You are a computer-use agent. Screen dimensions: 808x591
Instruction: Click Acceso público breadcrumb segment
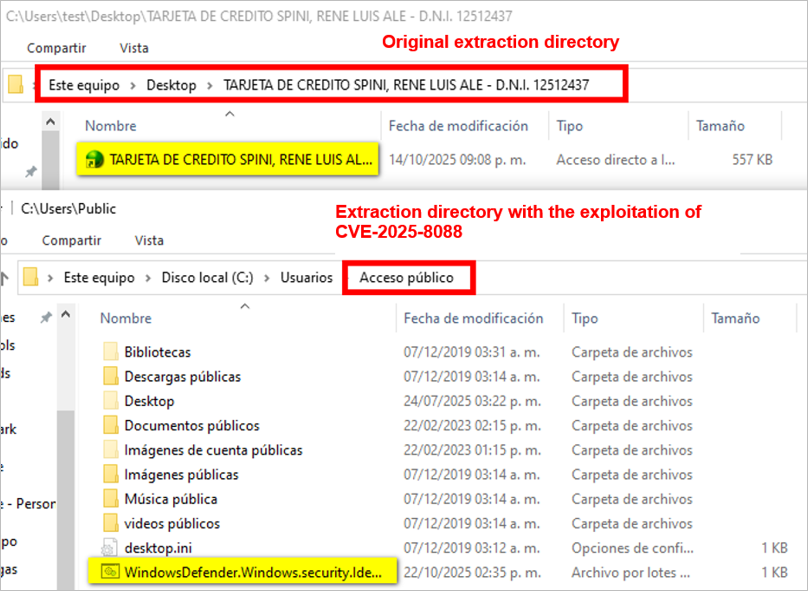tap(406, 278)
